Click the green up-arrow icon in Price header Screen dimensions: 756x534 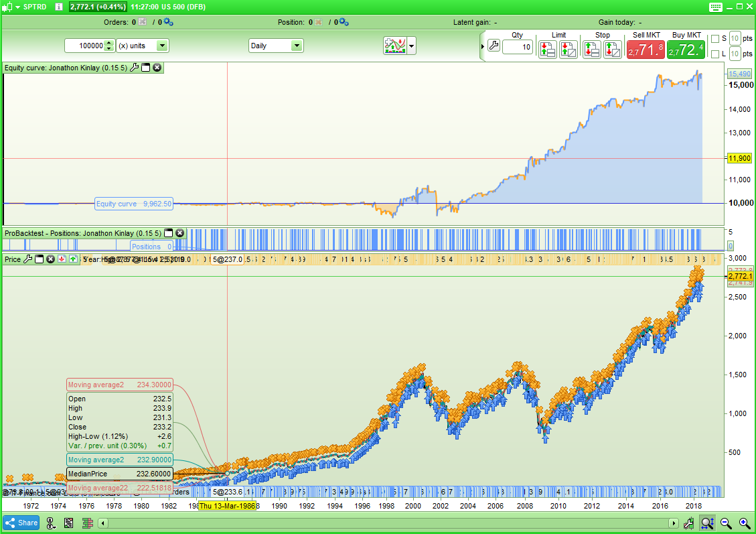tap(73, 259)
